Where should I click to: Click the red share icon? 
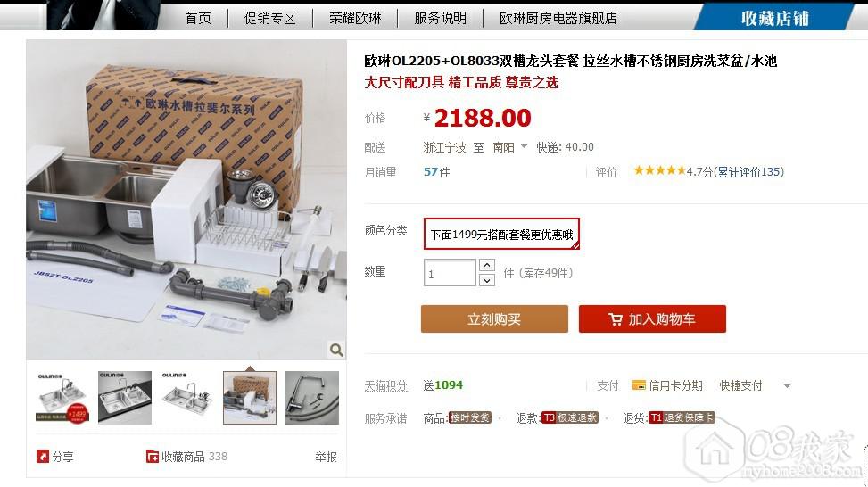pos(43,456)
